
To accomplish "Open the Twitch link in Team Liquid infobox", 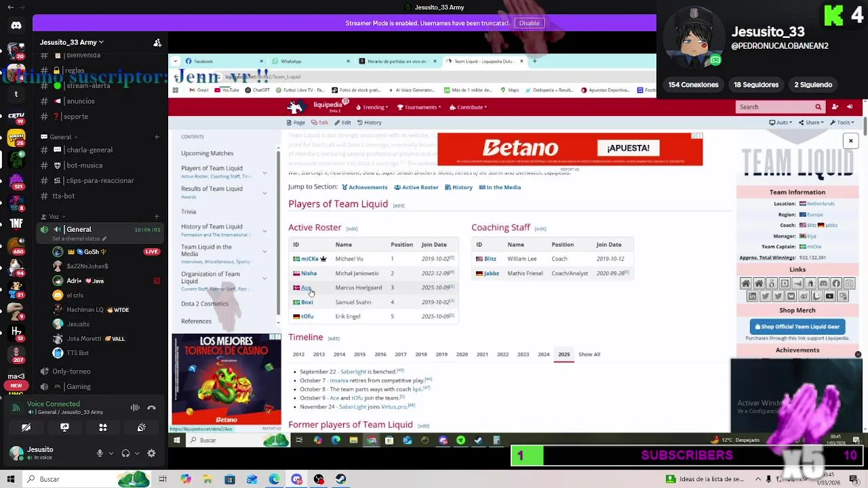I will tap(816, 296).
